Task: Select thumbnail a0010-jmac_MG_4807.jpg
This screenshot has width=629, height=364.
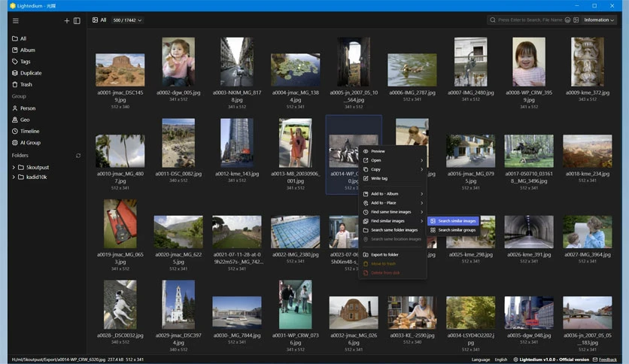Action: click(120, 151)
